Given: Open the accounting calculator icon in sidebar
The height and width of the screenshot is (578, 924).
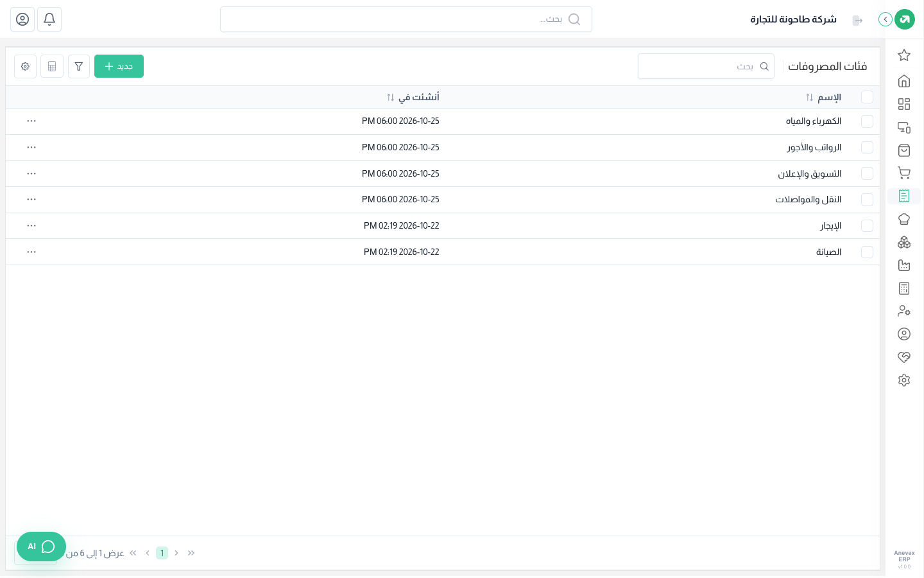Looking at the screenshot, I should (904, 288).
